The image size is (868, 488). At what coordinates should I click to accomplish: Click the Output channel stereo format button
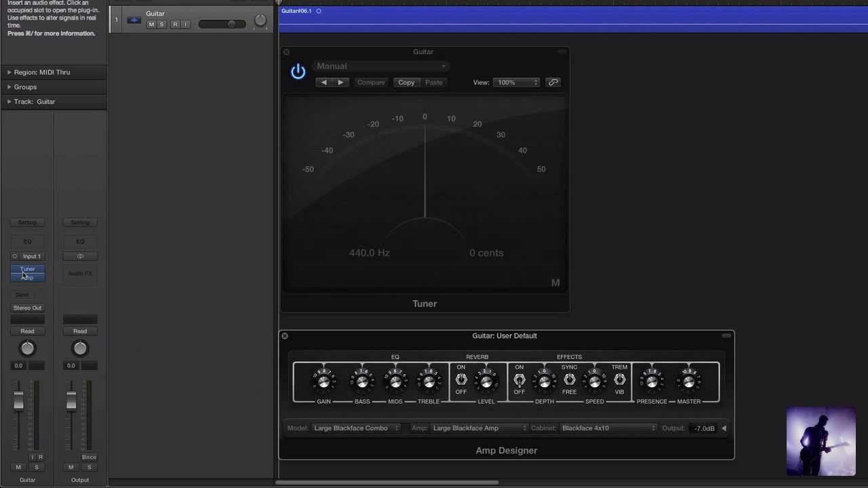click(x=80, y=256)
